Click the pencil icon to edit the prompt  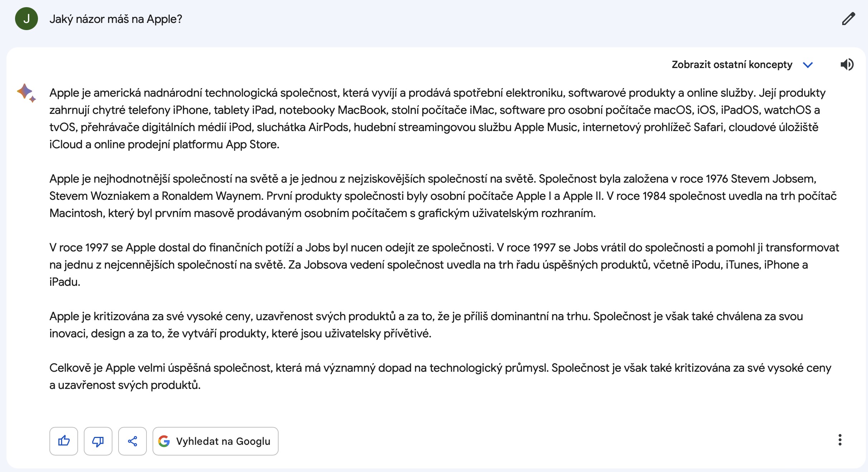point(848,19)
